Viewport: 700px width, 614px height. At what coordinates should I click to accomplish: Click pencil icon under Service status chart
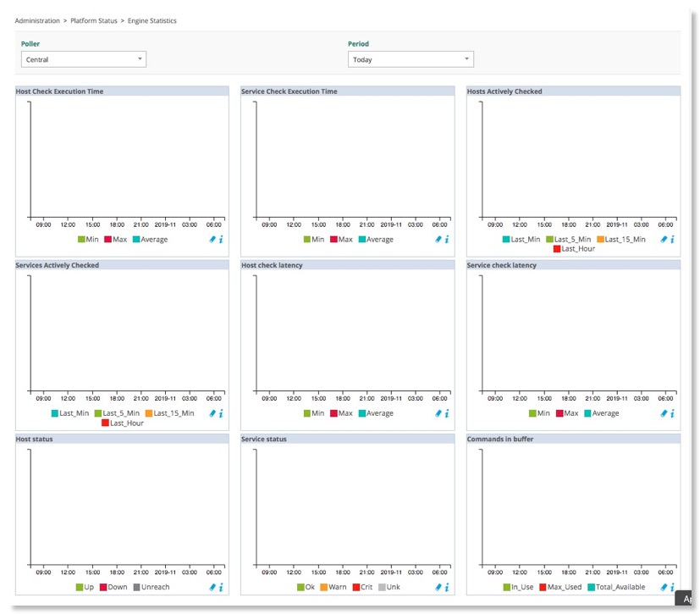(x=438, y=588)
